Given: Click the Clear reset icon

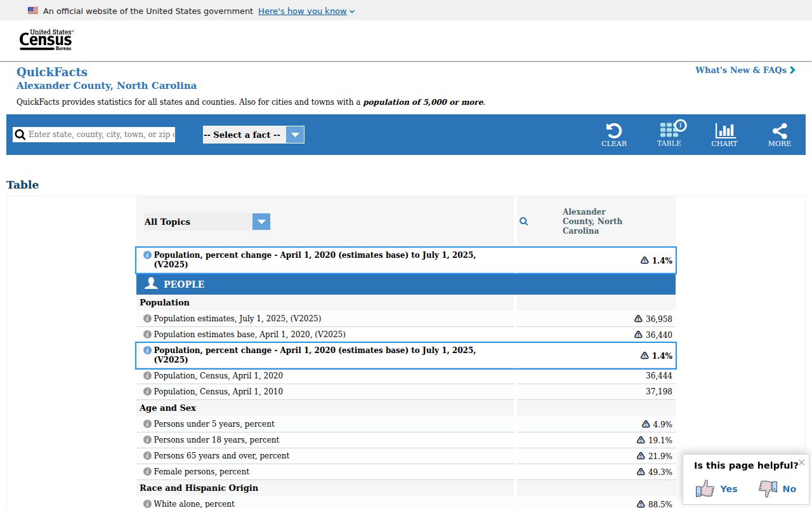Looking at the screenshot, I should click(x=614, y=131).
